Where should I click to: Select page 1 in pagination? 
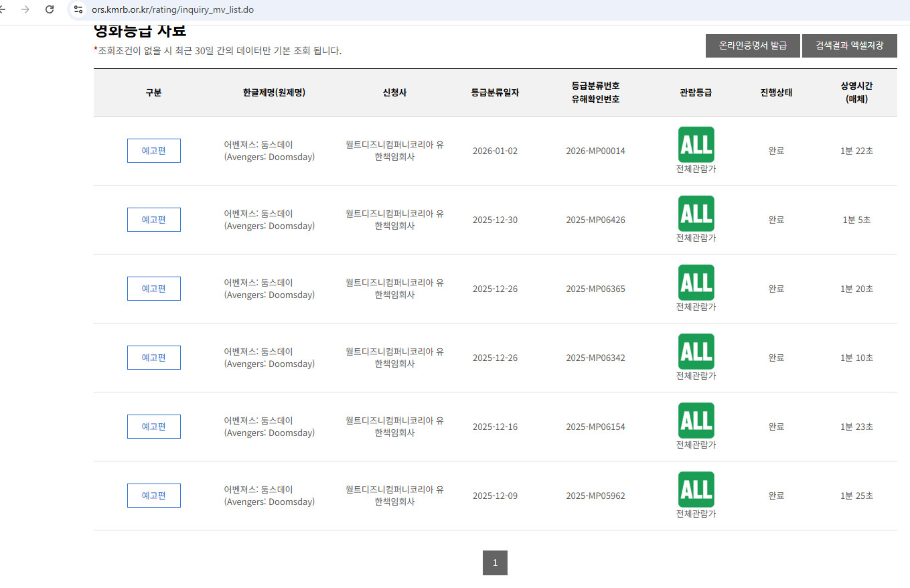[x=495, y=563]
